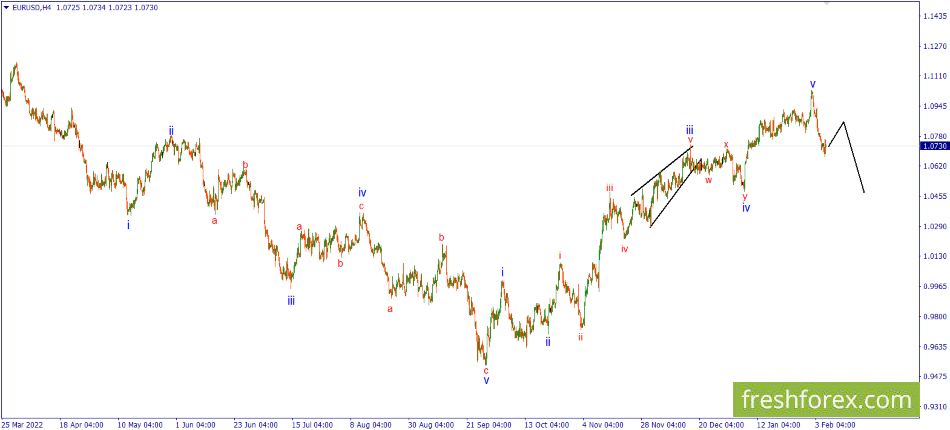Click price level 1.0945 on the axis
950x430 pixels.
(x=934, y=107)
